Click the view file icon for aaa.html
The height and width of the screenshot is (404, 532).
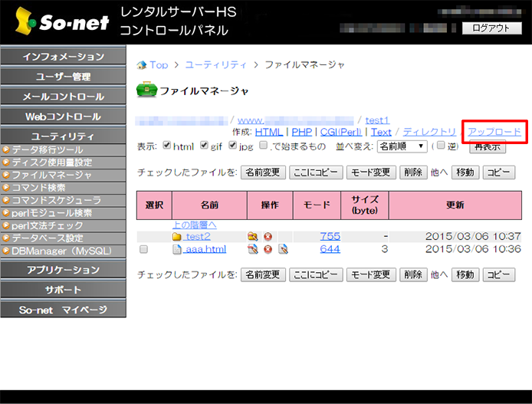pyautogui.click(x=283, y=249)
